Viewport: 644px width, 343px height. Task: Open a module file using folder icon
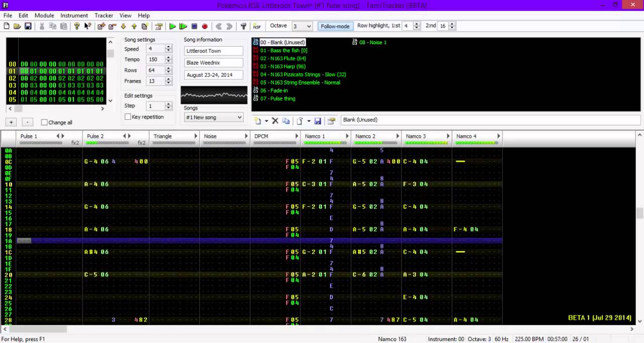[x=17, y=26]
